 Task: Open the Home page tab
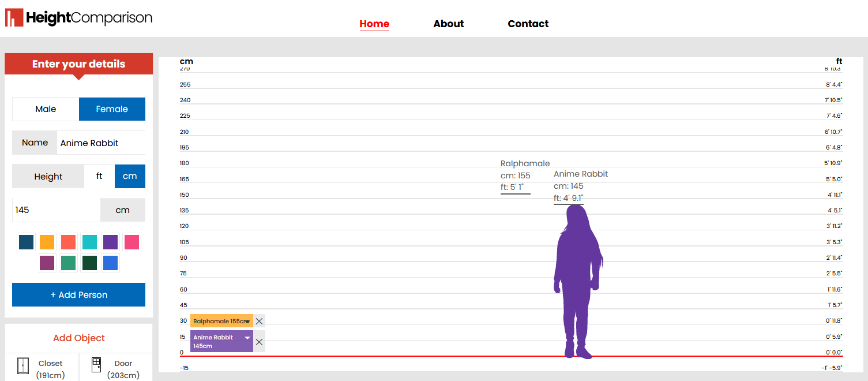(374, 24)
